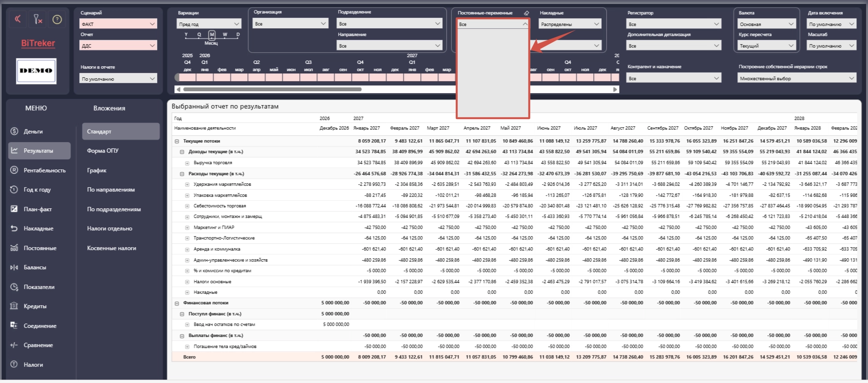Select Q quarter period granularity

coord(199,35)
